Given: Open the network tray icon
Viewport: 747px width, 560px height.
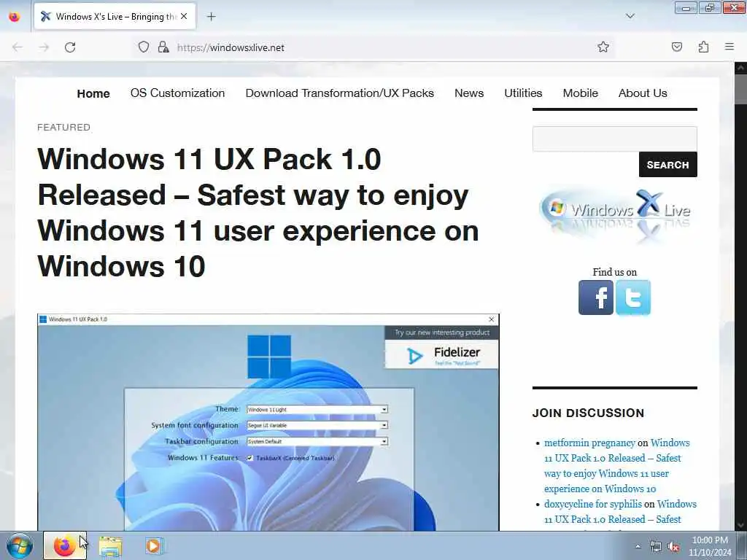Looking at the screenshot, I should click(656, 546).
